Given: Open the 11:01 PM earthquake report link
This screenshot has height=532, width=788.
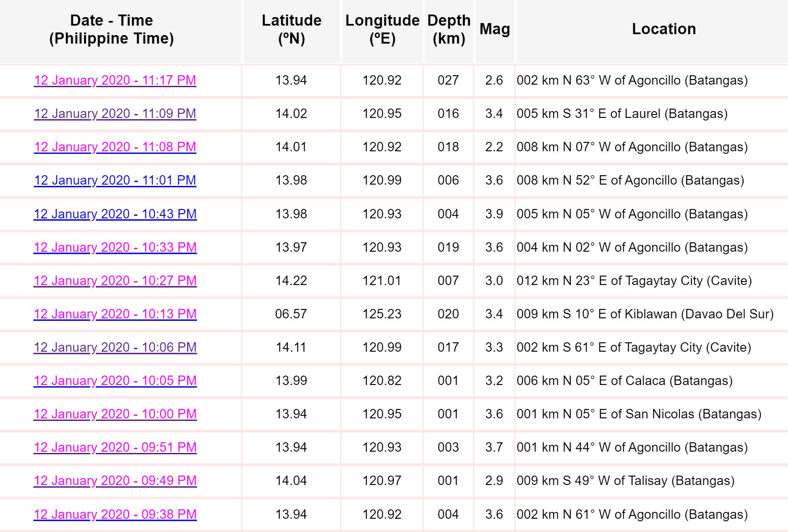Looking at the screenshot, I should coord(115,180).
